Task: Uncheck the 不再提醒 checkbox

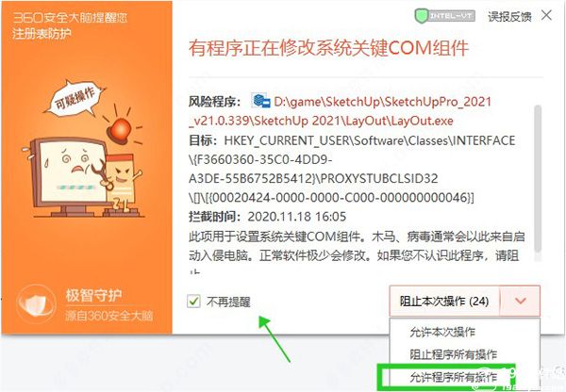Action: (x=193, y=301)
